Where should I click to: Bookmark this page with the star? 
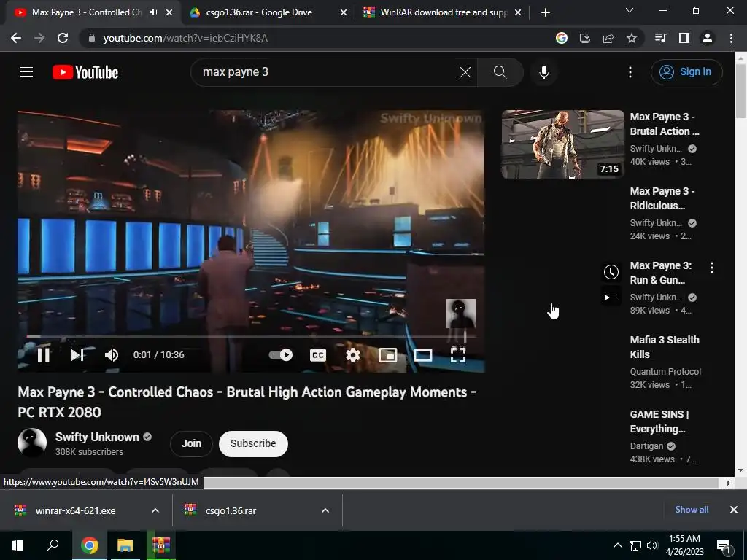pos(631,38)
